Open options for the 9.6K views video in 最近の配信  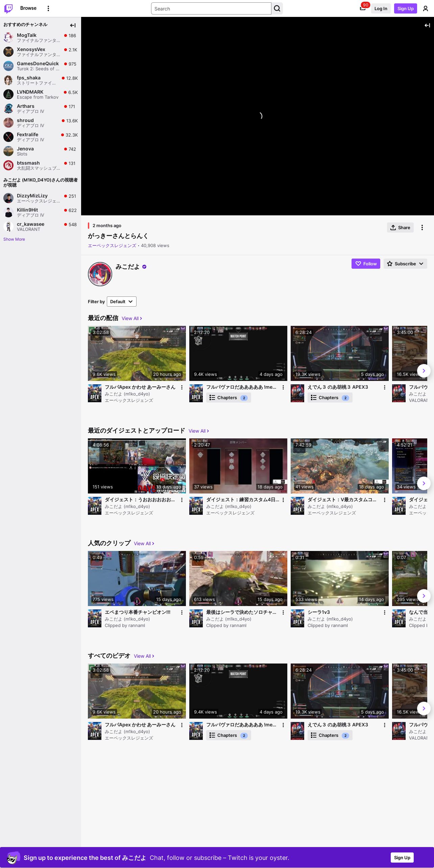182,387
